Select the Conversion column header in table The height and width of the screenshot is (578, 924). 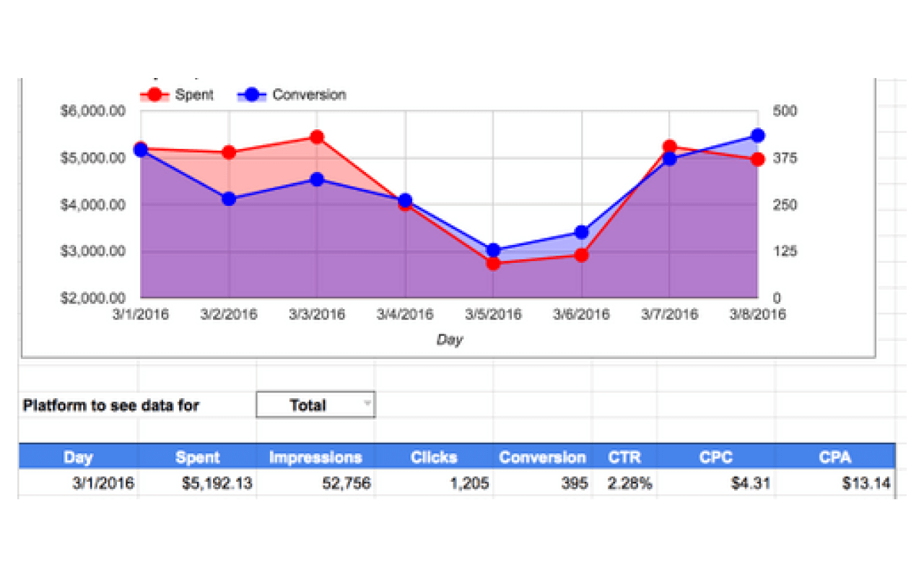(543, 457)
